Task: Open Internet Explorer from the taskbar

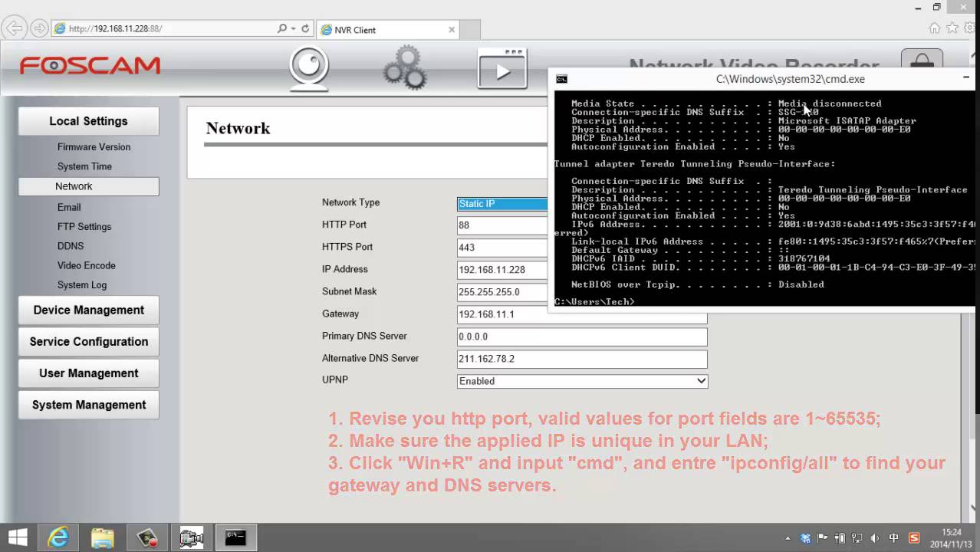Action: (x=58, y=537)
